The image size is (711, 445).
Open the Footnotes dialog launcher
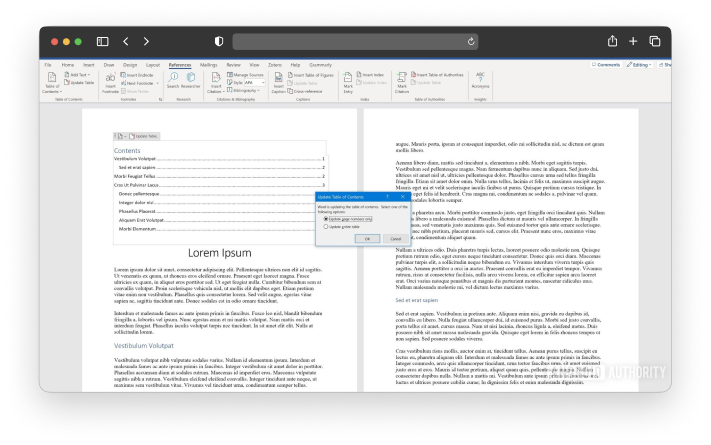pyautogui.click(x=161, y=99)
